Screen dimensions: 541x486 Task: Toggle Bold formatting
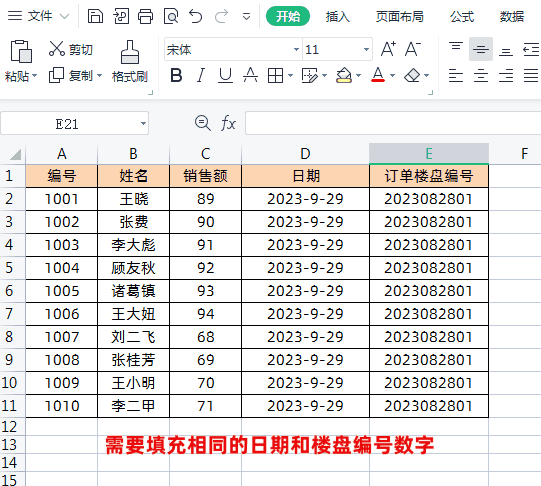tap(176, 75)
